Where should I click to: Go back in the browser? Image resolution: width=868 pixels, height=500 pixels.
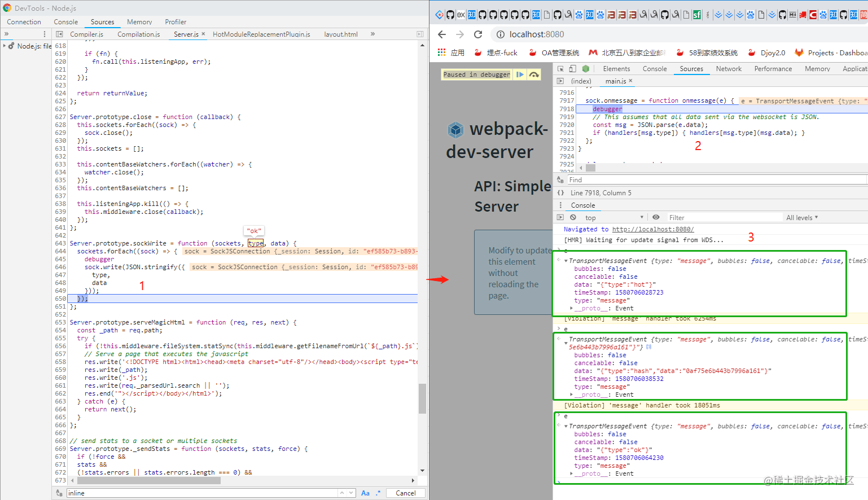442,34
